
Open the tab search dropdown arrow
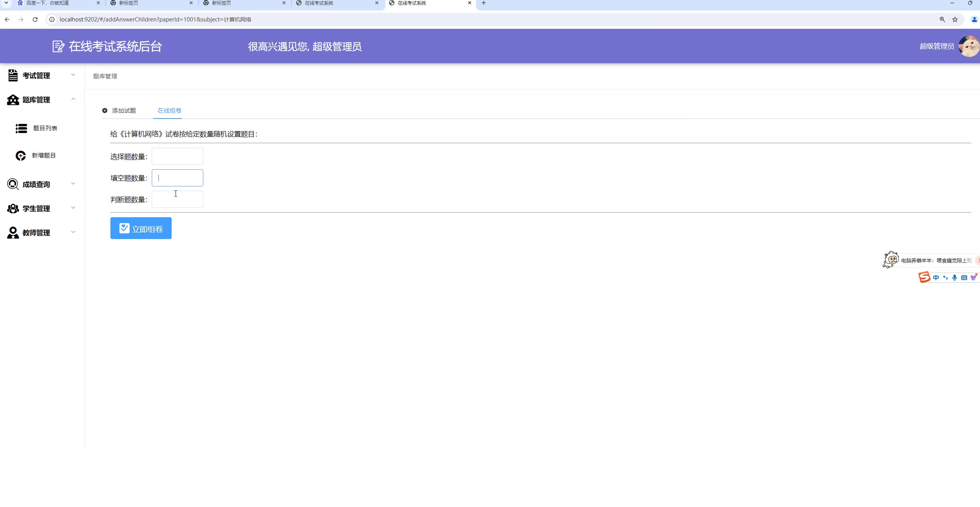pyautogui.click(x=6, y=3)
